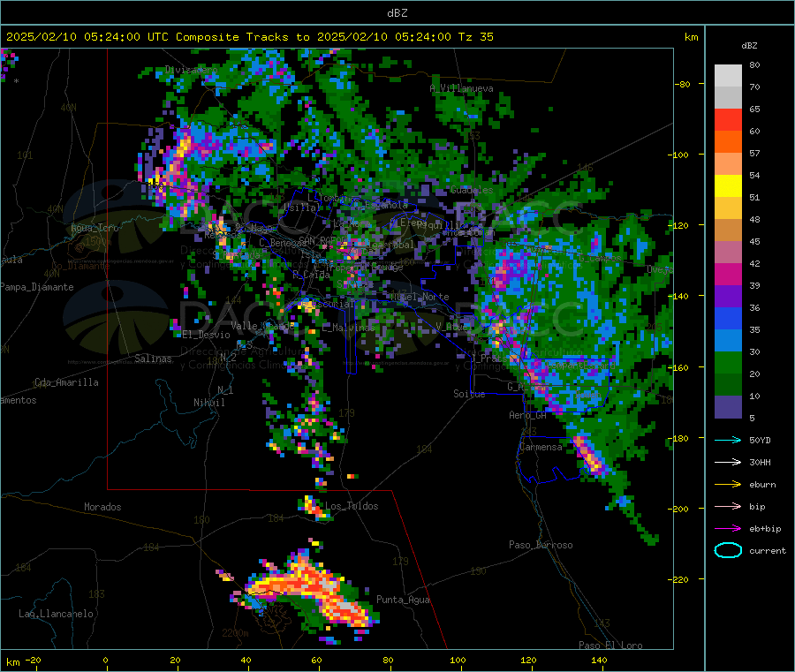Click the magenta 39-42 dBZ color swatch
The image size is (795, 672).
728,275
